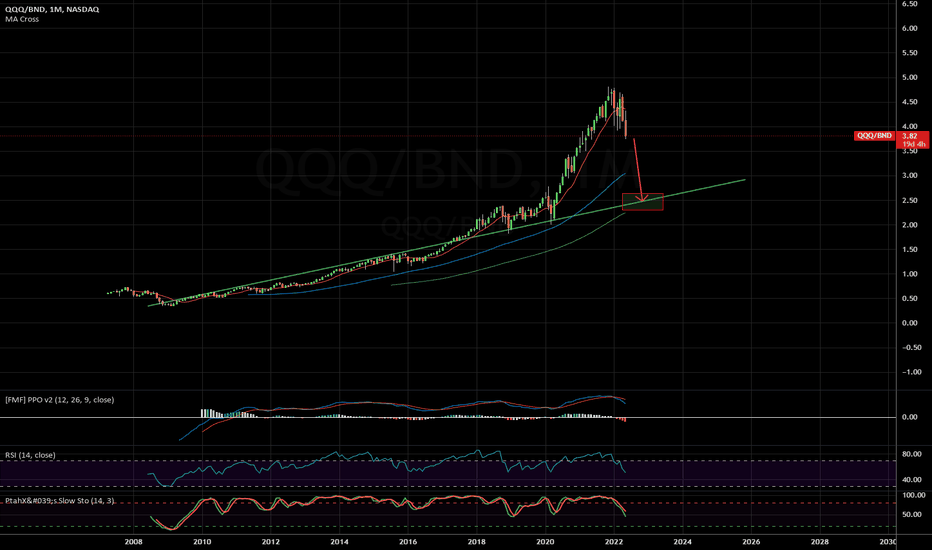This screenshot has height=550, width=932.
Task: Click the 4.50 price scale label
Action: pyautogui.click(x=909, y=102)
